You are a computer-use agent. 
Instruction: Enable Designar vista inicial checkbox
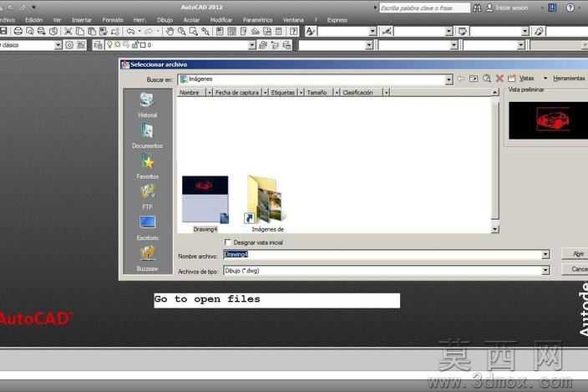[228, 242]
